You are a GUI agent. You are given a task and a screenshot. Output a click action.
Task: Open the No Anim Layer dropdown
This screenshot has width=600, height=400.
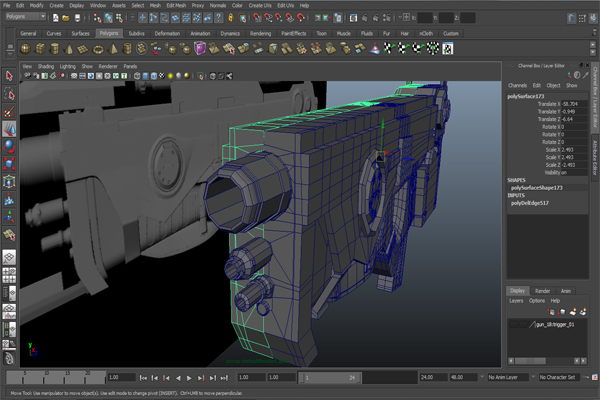(508, 377)
